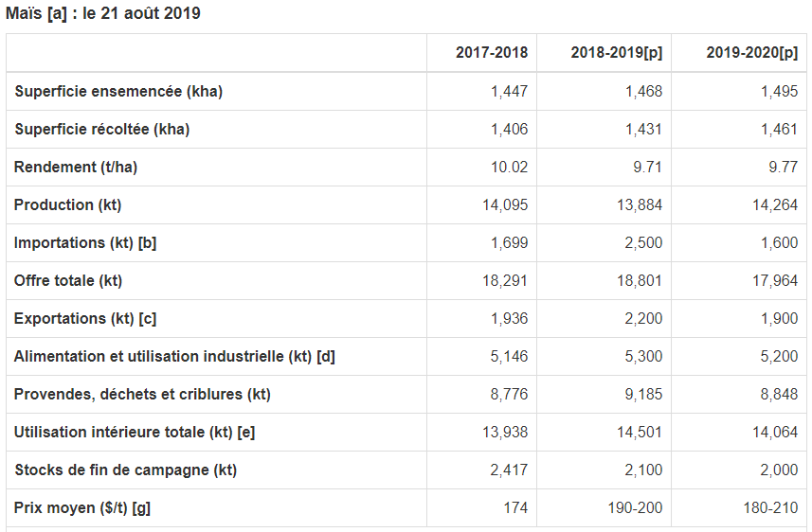This screenshot has height=532, width=812.
Task: Select the 'Rendement (t/ha)' row label
Action: point(76,168)
